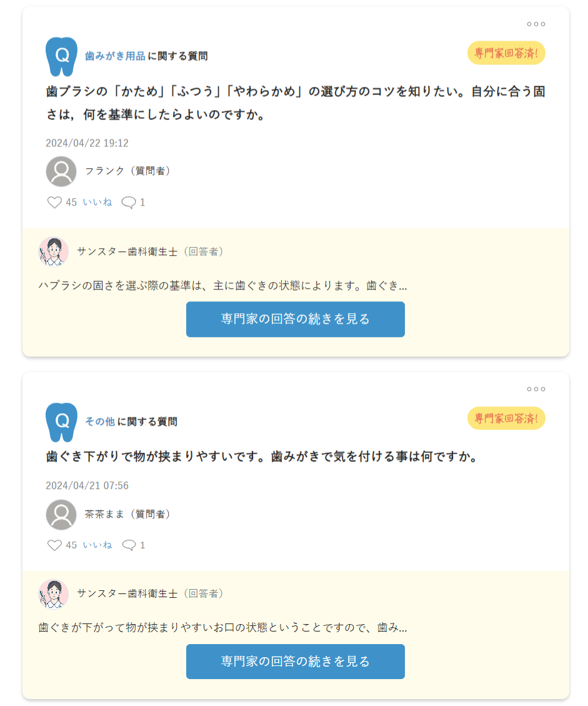Screen dimensions: 588x706
Task: Click the heart icon on 茶茶まま's question
Action: 54,545
